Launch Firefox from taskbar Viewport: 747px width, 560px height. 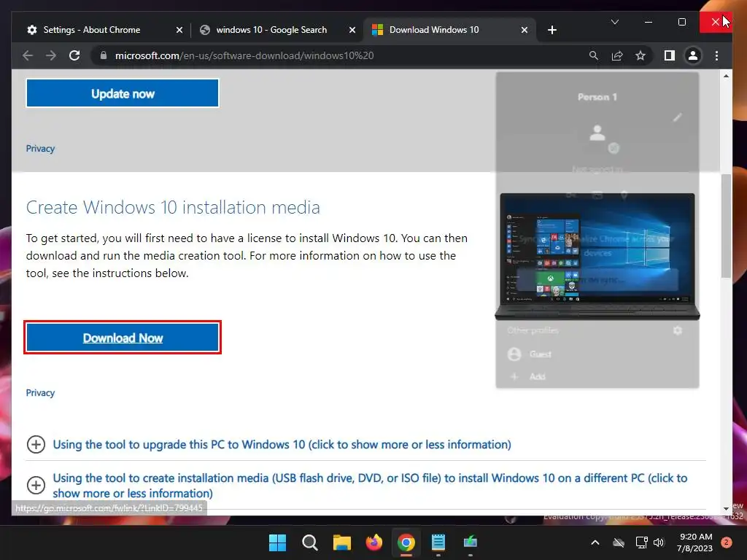click(374, 542)
